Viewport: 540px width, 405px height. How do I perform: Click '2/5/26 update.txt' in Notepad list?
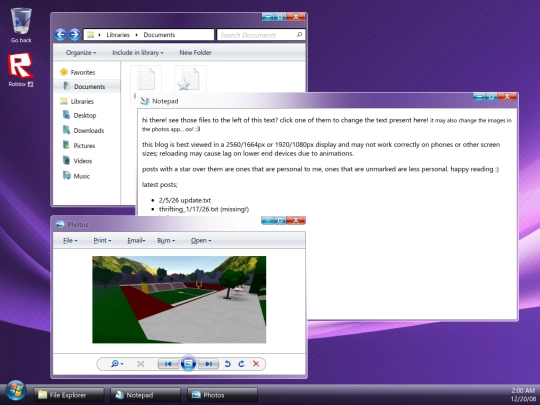tap(185, 200)
